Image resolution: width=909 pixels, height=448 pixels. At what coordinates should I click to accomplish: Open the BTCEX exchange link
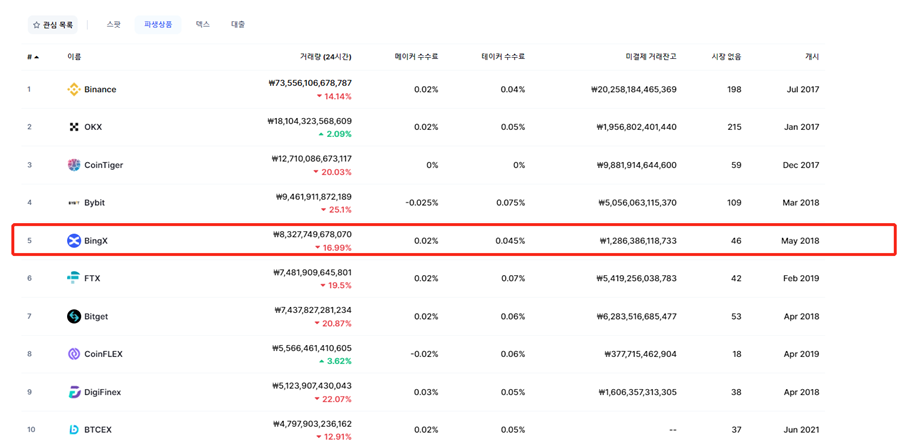pyautogui.click(x=98, y=430)
